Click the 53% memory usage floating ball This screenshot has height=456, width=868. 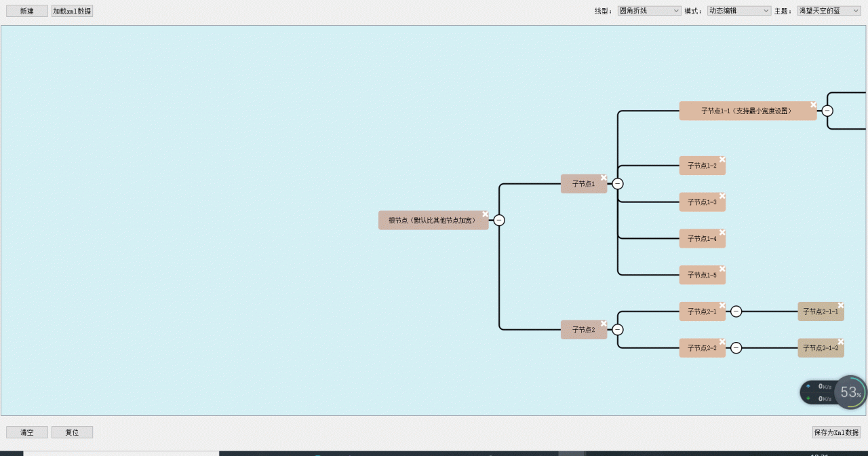click(x=850, y=392)
